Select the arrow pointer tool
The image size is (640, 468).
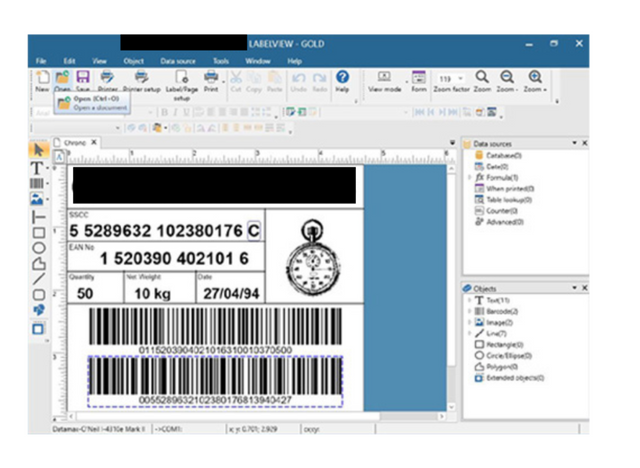click(x=39, y=150)
